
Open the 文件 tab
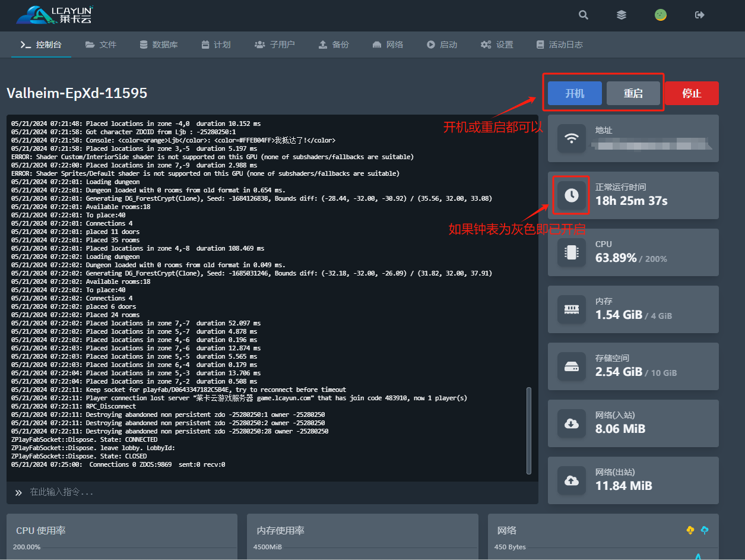click(x=101, y=45)
